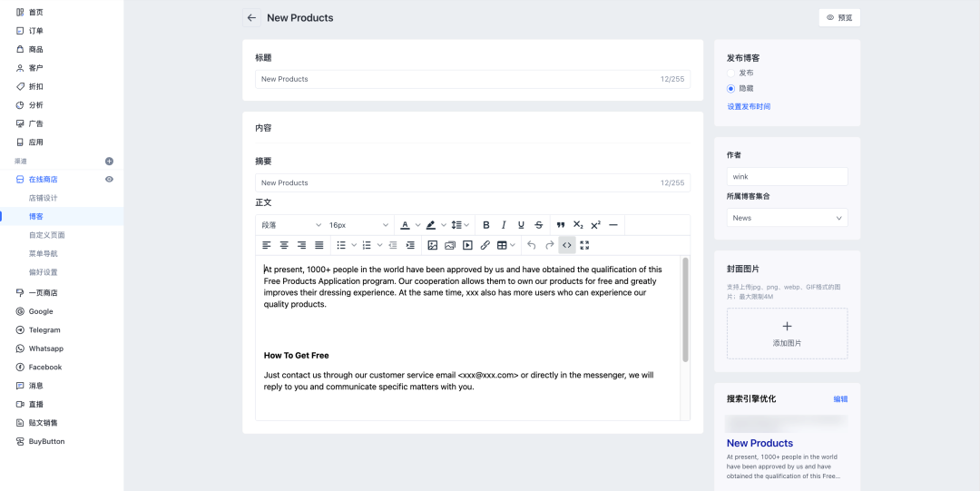This screenshot has width=980, height=491.
Task: Toggle the eye icon beside 在线商店
Action: (110, 180)
